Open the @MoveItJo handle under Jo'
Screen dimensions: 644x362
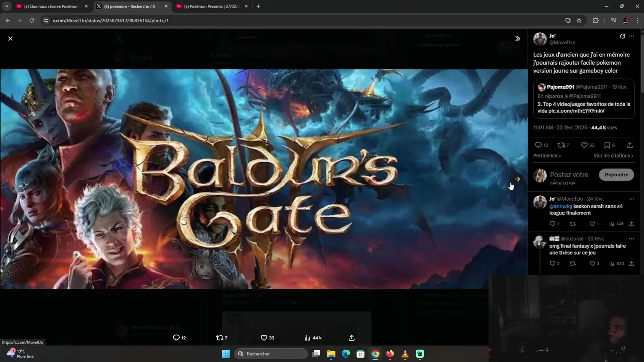coord(562,43)
